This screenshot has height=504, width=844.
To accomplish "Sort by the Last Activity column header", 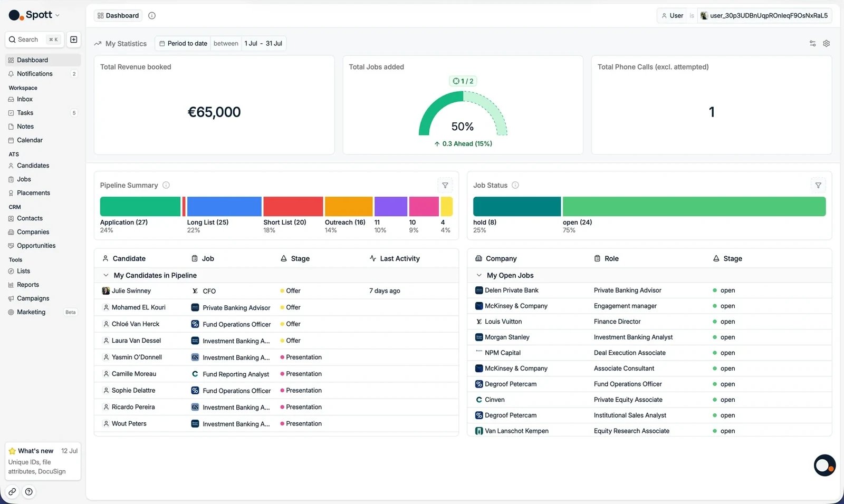I will [395, 258].
